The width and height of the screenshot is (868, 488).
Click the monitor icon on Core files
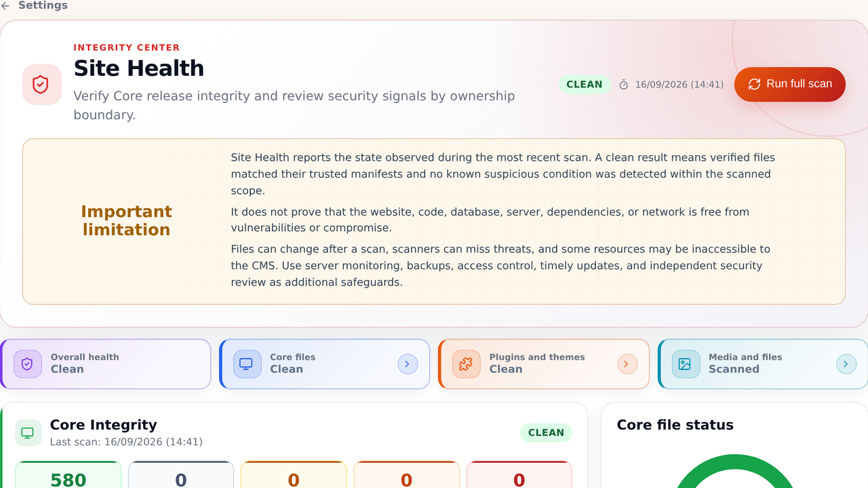pos(246,364)
